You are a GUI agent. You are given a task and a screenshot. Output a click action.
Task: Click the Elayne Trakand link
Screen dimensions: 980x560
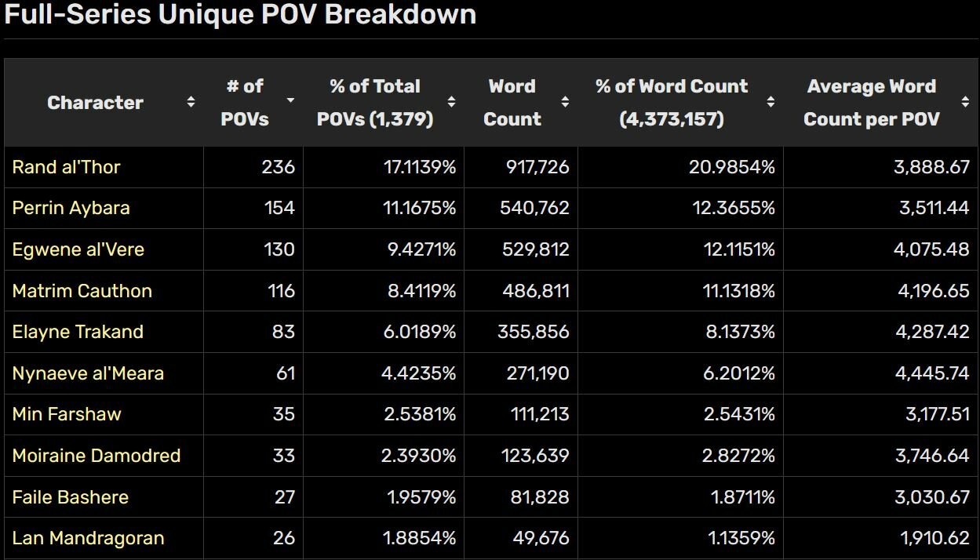pyautogui.click(x=78, y=332)
